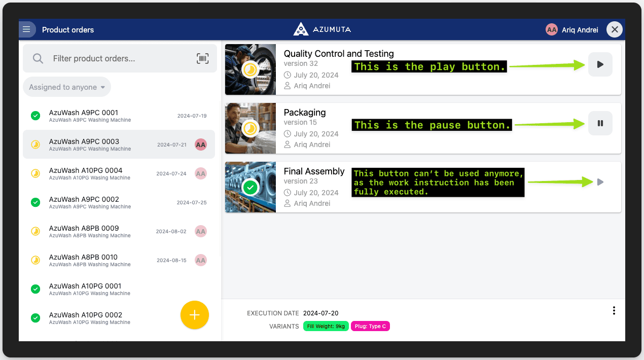The image size is (644, 360).
Task: Click the Final Assembly title
Action: click(x=314, y=171)
